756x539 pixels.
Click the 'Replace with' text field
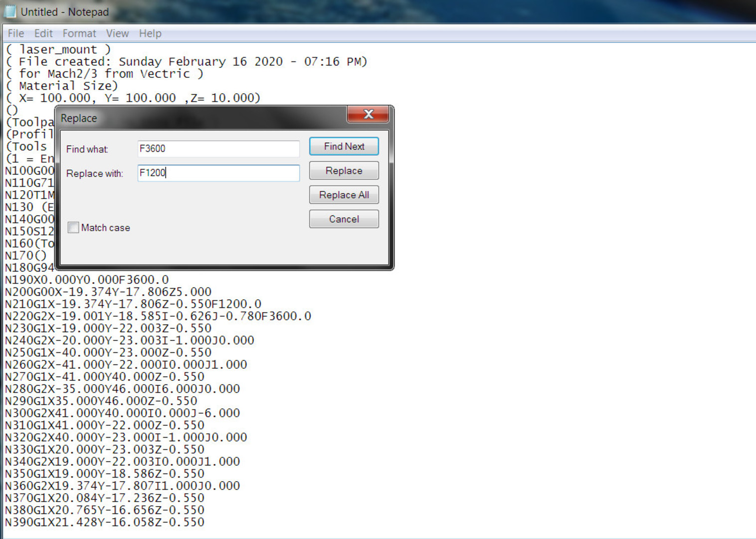coord(218,173)
